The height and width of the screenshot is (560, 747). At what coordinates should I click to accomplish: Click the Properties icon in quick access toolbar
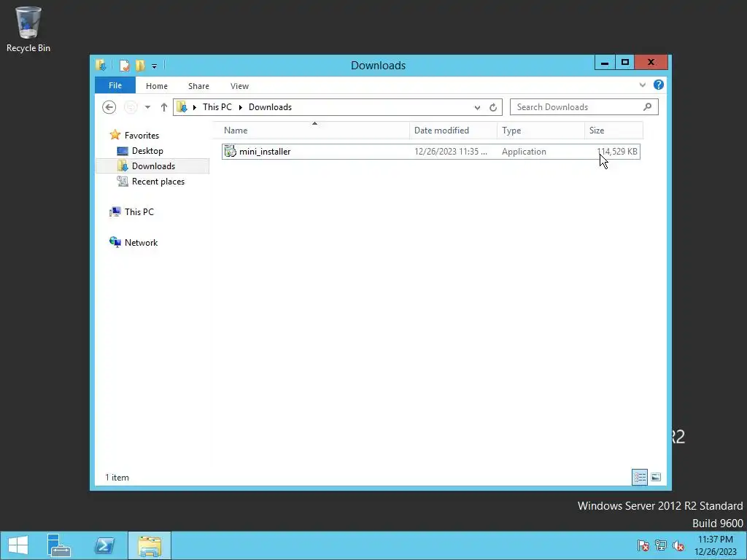point(124,65)
